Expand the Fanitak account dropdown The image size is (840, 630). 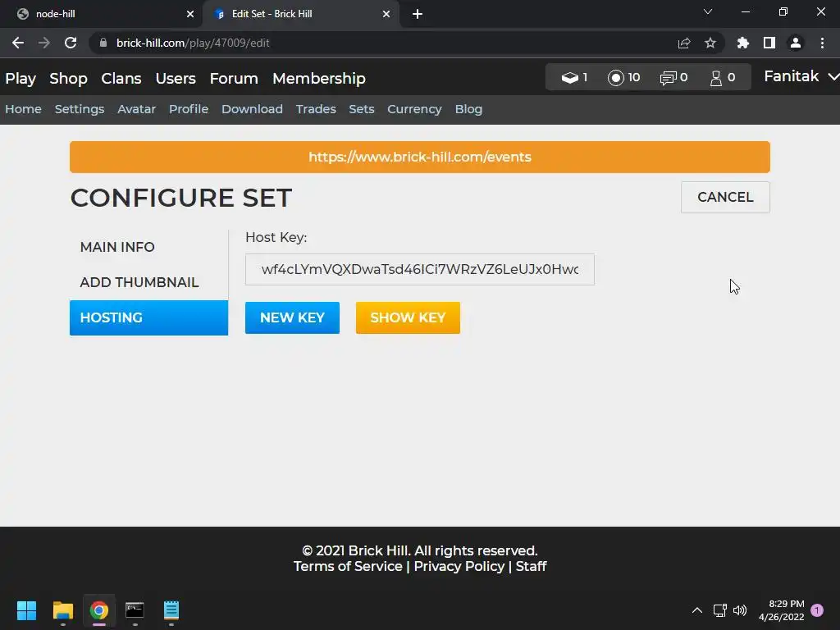801,76
